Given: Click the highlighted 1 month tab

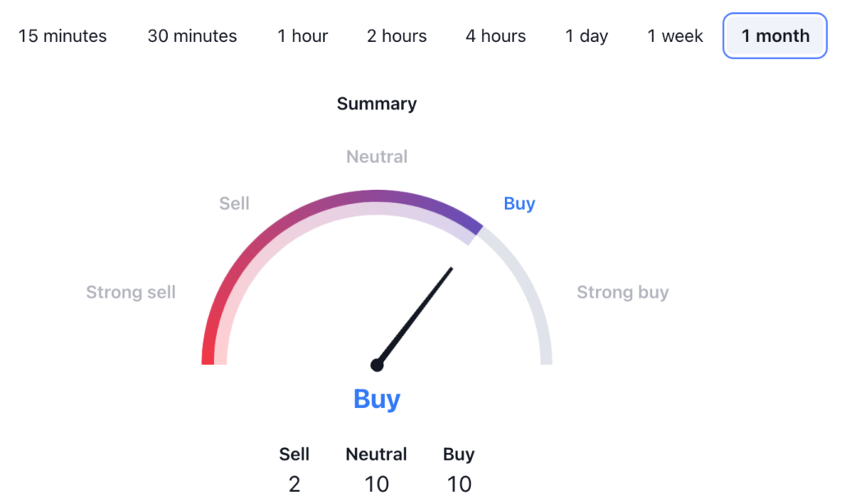Looking at the screenshot, I should 775,36.
